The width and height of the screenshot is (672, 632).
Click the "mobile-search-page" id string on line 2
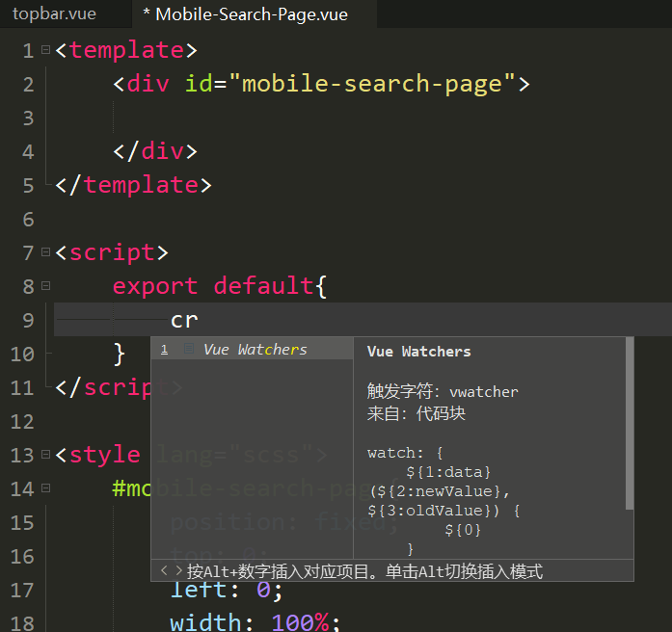tap(372, 84)
